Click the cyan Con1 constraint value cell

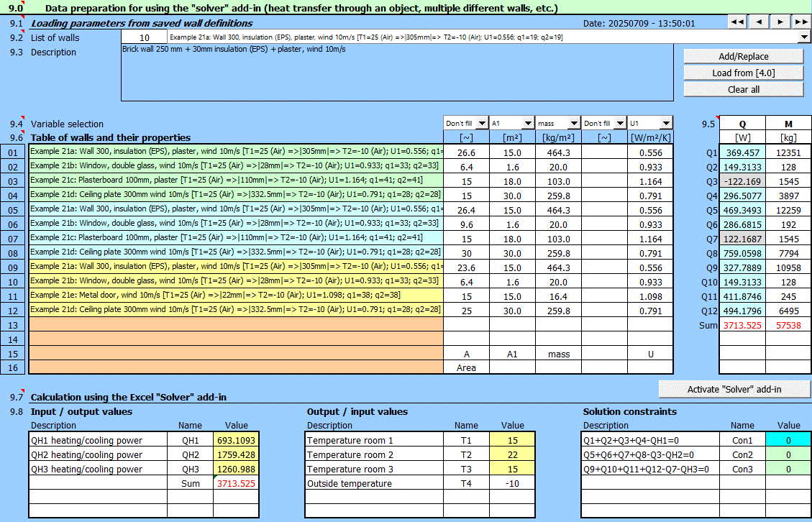pos(788,440)
